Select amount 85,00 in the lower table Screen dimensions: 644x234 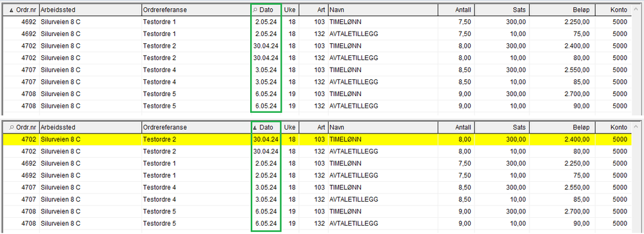coord(582,200)
